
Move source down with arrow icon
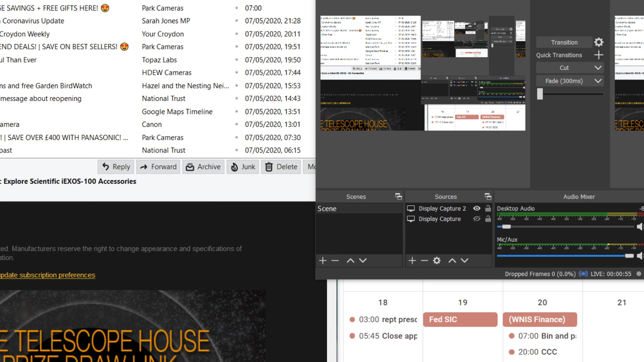pyautogui.click(x=465, y=261)
